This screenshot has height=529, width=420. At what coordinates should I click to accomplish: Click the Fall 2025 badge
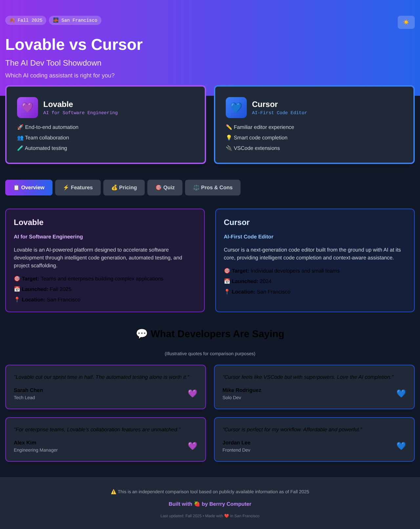click(x=26, y=20)
